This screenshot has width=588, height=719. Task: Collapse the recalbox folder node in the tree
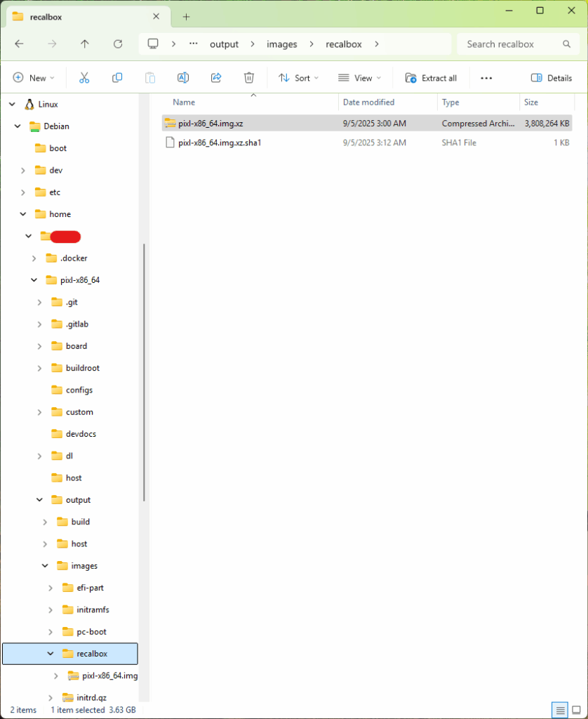coord(51,654)
